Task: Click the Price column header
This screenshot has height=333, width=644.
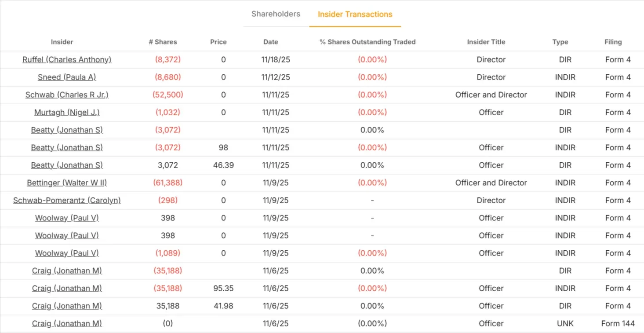Action: [218, 42]
